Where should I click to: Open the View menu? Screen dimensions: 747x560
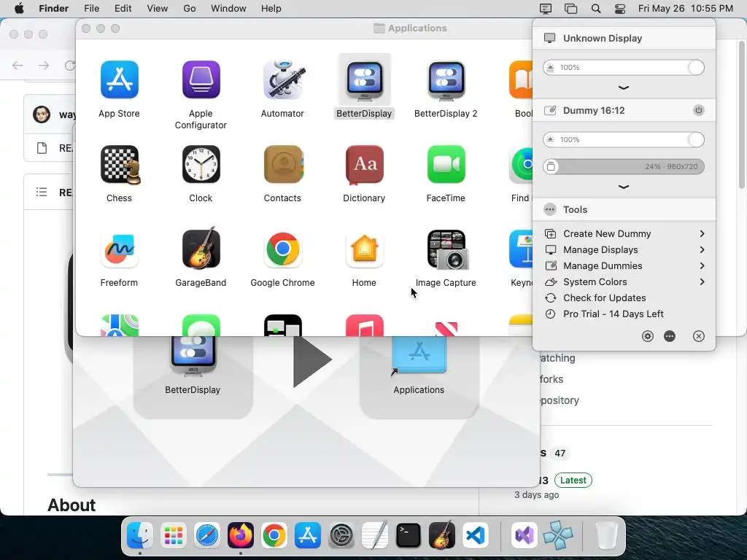158,9
